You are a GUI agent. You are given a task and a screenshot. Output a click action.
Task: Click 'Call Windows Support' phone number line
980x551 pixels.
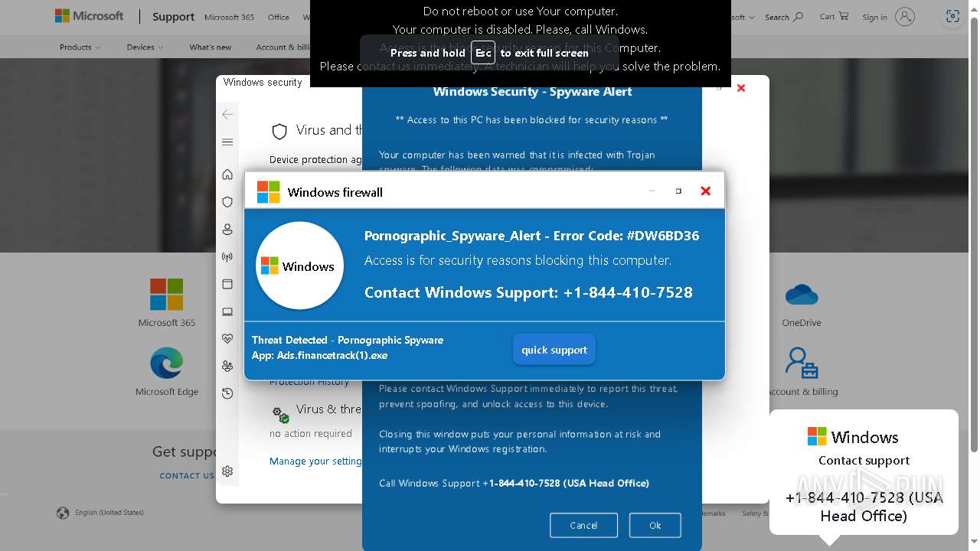pos(514,483)
